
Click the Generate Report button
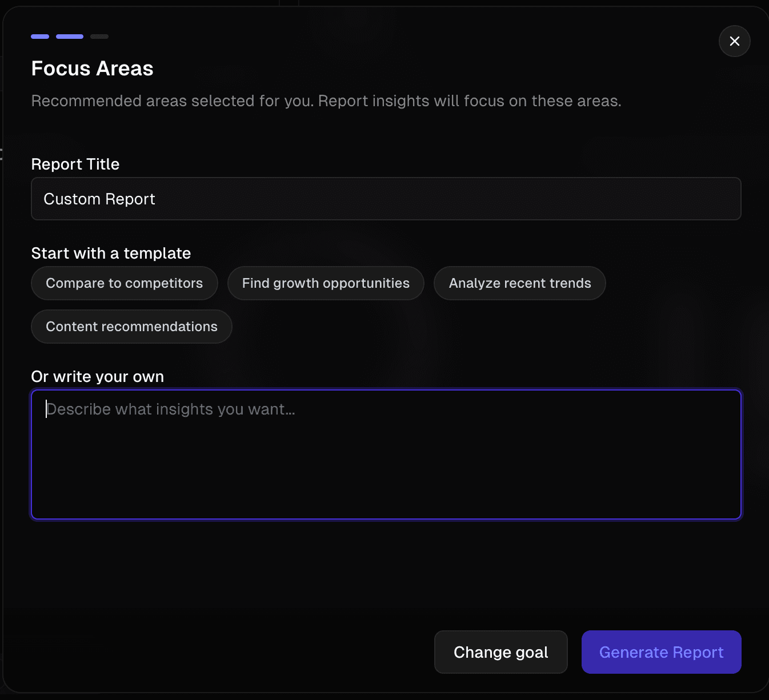pos(661,651)
